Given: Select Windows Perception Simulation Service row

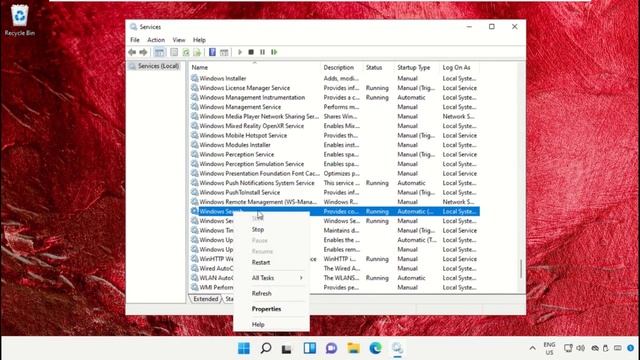Looking at the screenshot, I should click(334, 164).
